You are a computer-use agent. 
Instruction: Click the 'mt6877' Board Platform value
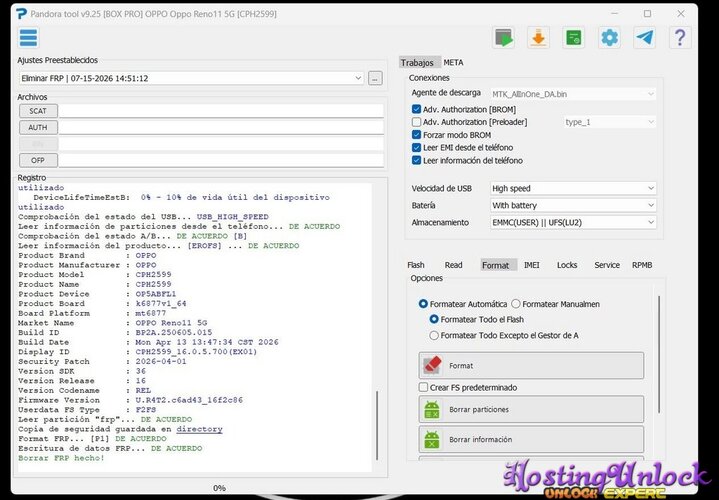click(x=151, y=313)
